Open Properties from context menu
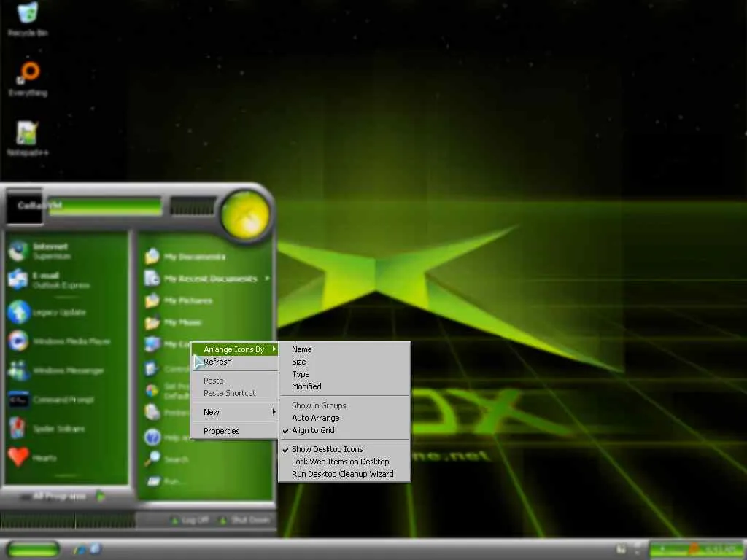 234,431
